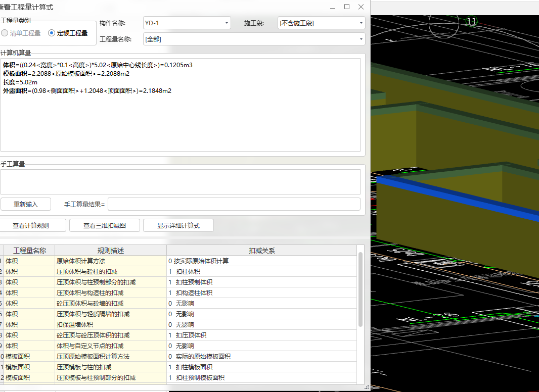
Task: Select the 扣保温墙体积 row
Action: point(178,324)
